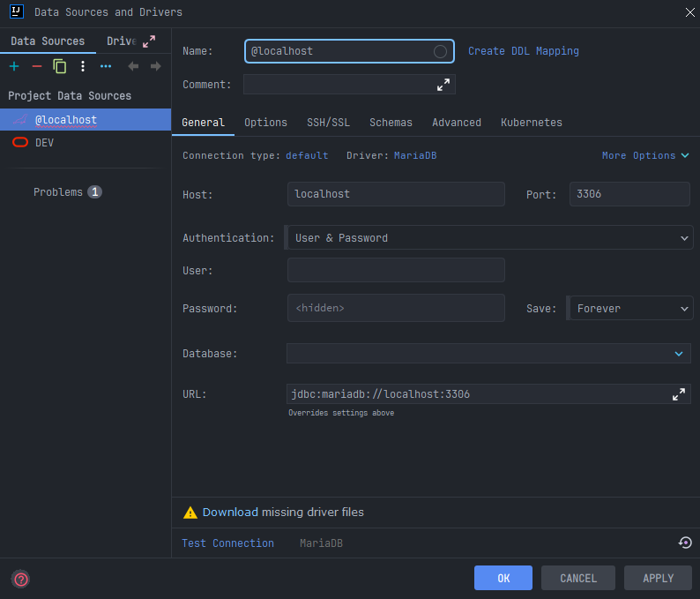Close the Data Sources and Drivers dialog
The height and width of the screenshot is (599, 700).
point(690,12)
